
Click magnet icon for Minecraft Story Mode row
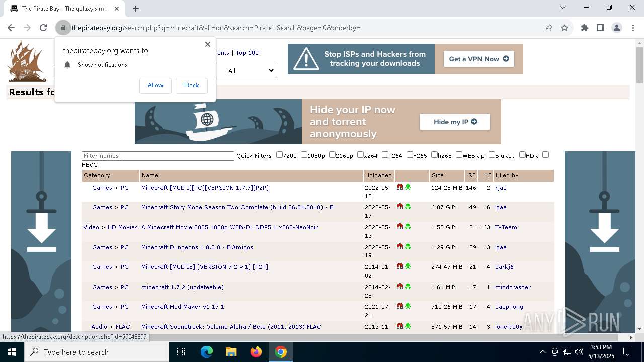pos(400,207)
